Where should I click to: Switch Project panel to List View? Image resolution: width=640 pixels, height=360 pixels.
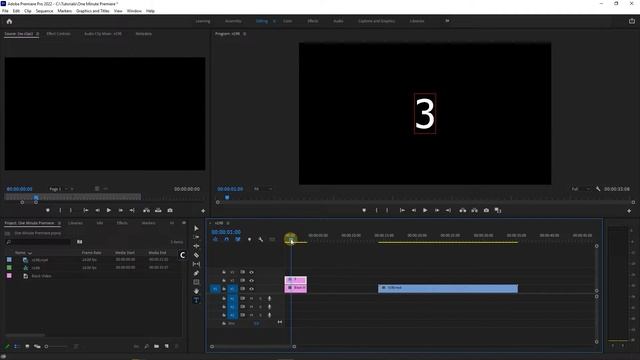tap(17, 346)
